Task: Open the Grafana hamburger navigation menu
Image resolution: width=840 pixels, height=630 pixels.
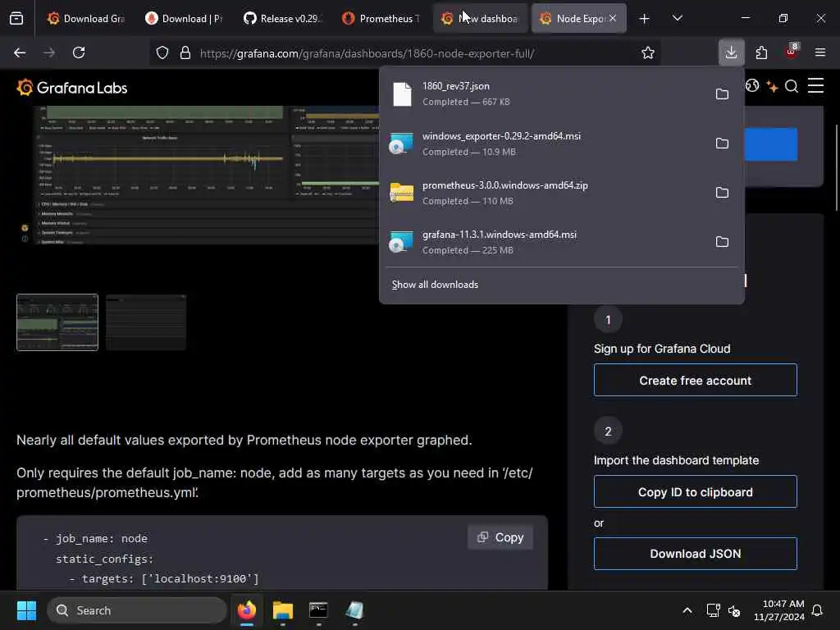Action: pos(815,85)
